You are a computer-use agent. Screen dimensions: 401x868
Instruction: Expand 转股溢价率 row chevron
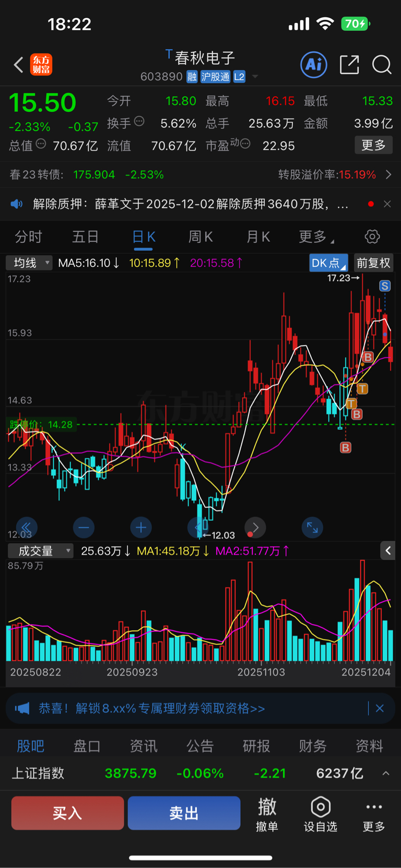[388, 174]
